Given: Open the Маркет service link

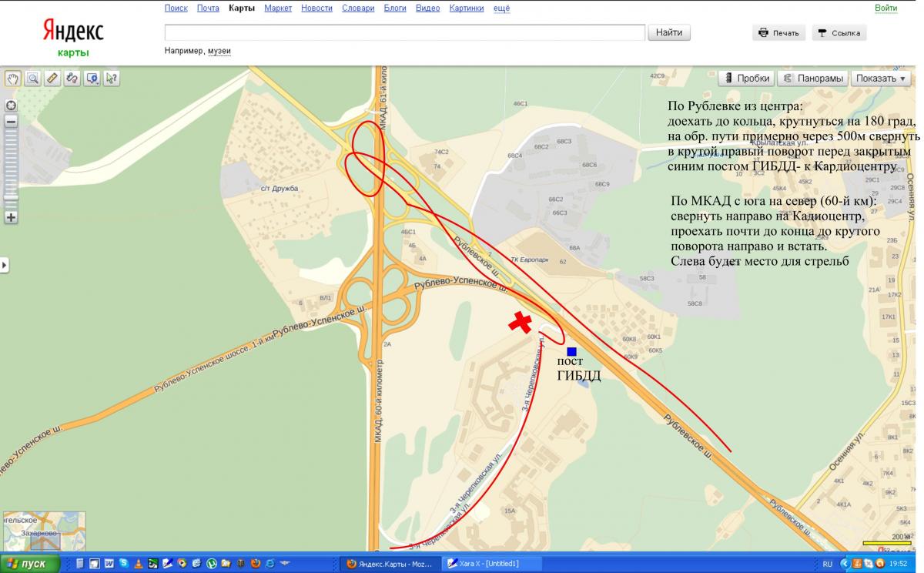Looking at the screenshot, I should pyautogui.click(x=278, y=8).
